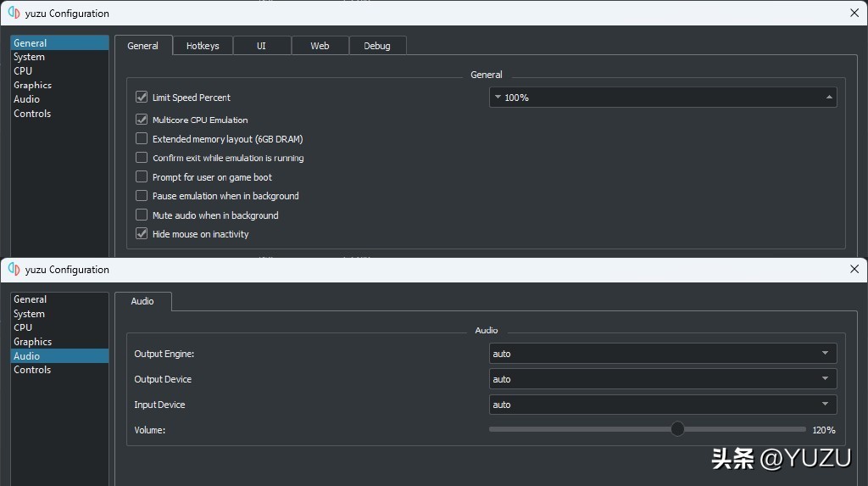Switch to the Hotkeys tab
868x486 pixels.
[x=203, y=46]
